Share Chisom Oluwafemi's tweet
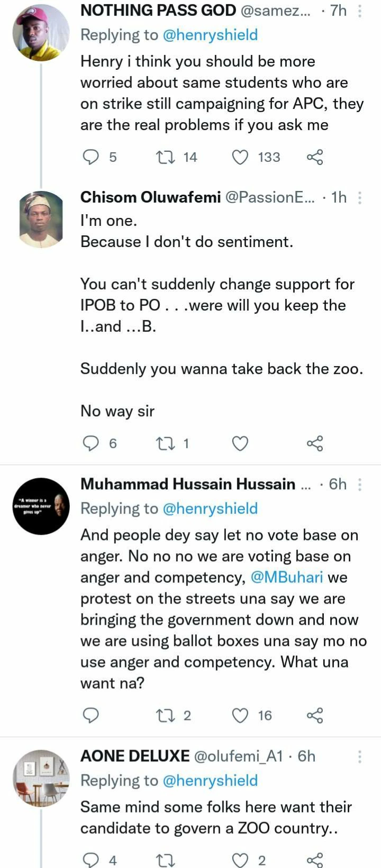381x868 pixels. (x=315, y=443)
